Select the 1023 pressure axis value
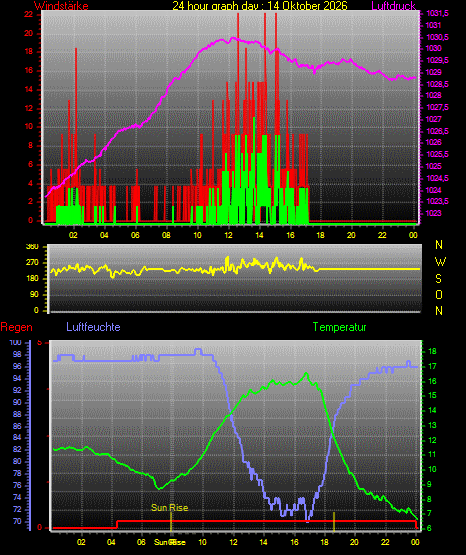This screenshot has height=555, width=466. [433, 213]
